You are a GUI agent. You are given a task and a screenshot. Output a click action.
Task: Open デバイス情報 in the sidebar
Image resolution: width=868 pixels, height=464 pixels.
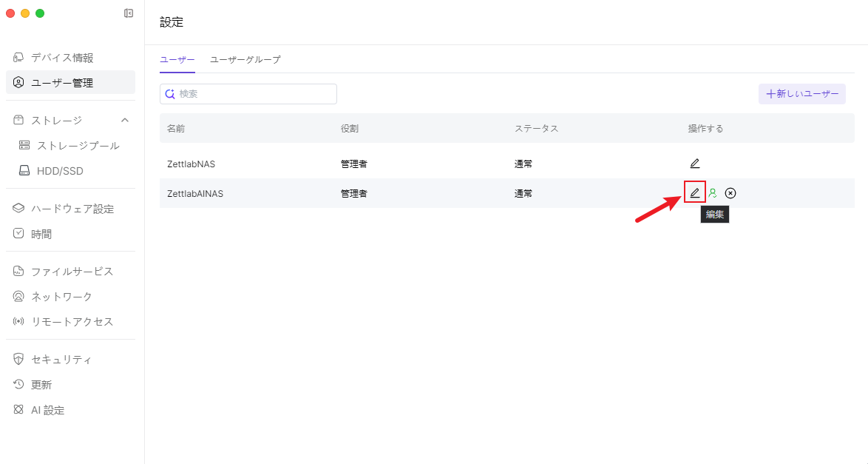[x=62, y=58]
